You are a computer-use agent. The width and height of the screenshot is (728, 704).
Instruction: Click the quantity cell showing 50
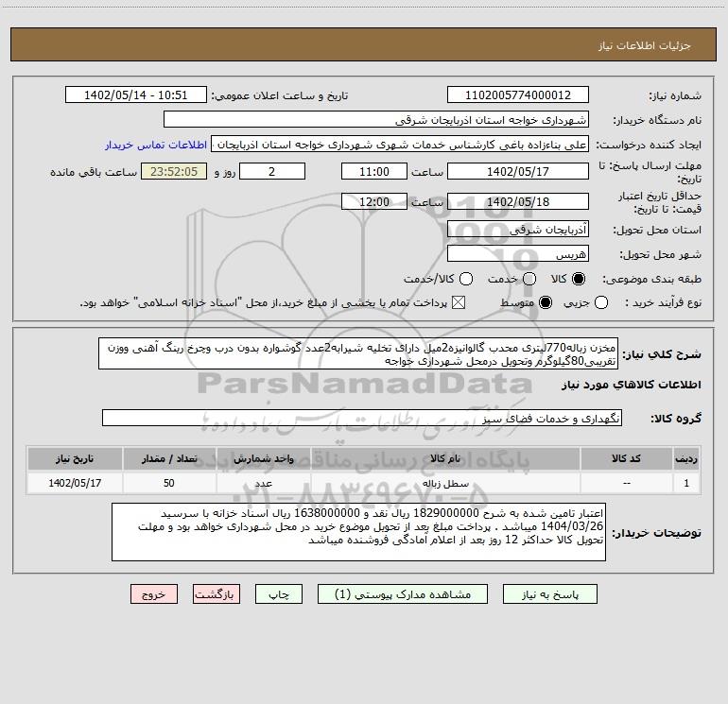(169, 483)
